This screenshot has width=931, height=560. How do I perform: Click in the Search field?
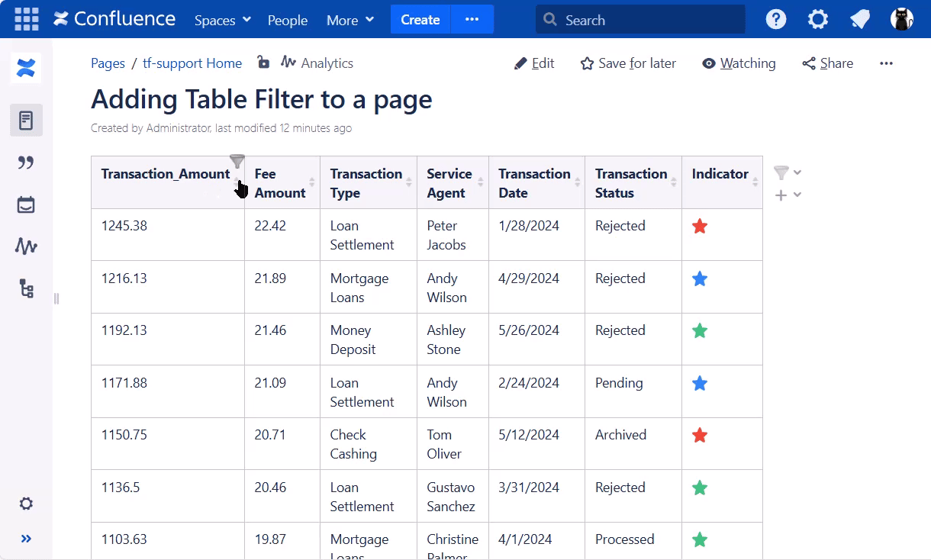point(649,20)
